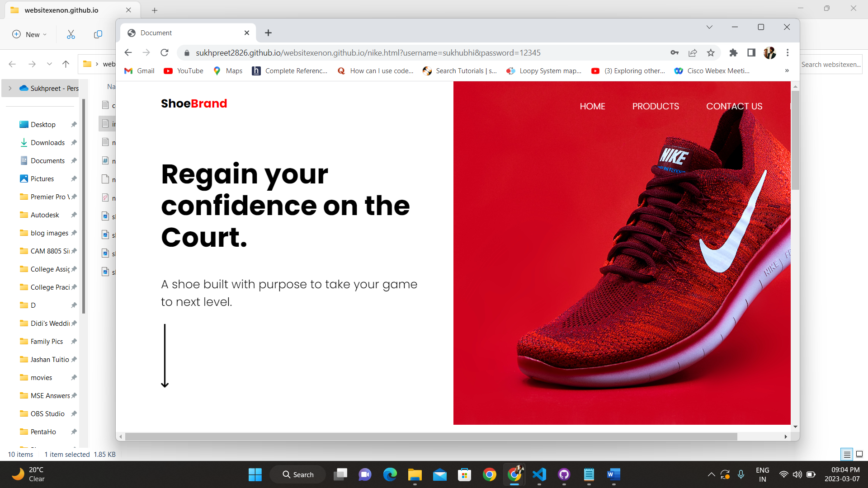This screenshot has width=868, height=488.
Task: Click the Chrome address bar URL
Action: (x=368, y=53)
